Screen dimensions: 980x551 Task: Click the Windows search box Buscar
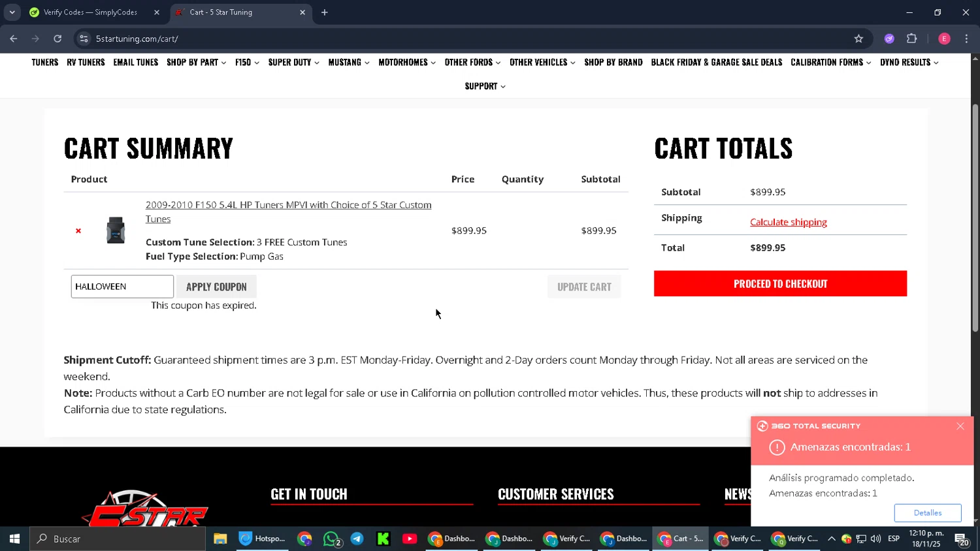point(118,539)
